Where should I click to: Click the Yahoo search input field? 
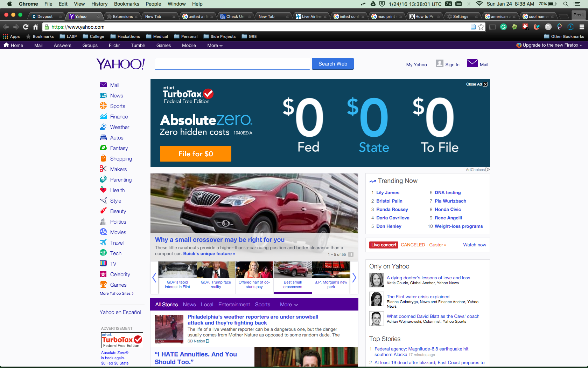pyautogui.click(x=232, y=64)
